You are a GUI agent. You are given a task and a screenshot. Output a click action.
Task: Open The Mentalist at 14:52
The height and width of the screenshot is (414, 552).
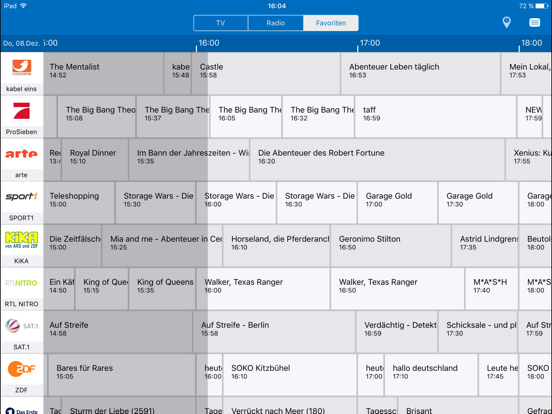[104, 73]
